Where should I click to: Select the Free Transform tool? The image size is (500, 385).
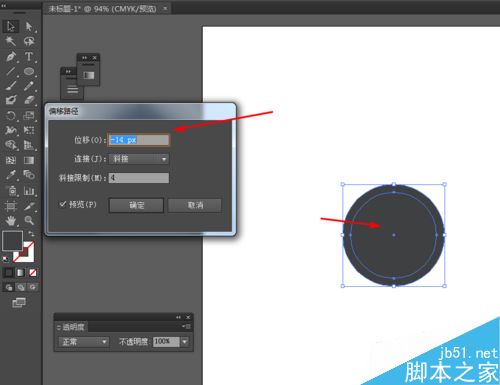(29, 130)
